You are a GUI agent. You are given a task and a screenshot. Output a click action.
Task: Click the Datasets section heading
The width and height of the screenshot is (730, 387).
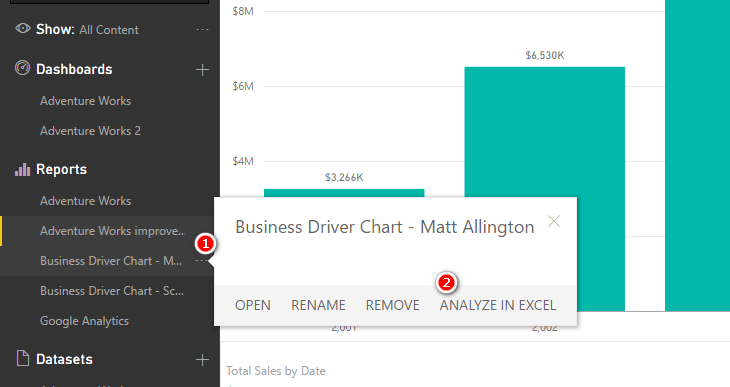pyautogui.click(x=64, y=360)
